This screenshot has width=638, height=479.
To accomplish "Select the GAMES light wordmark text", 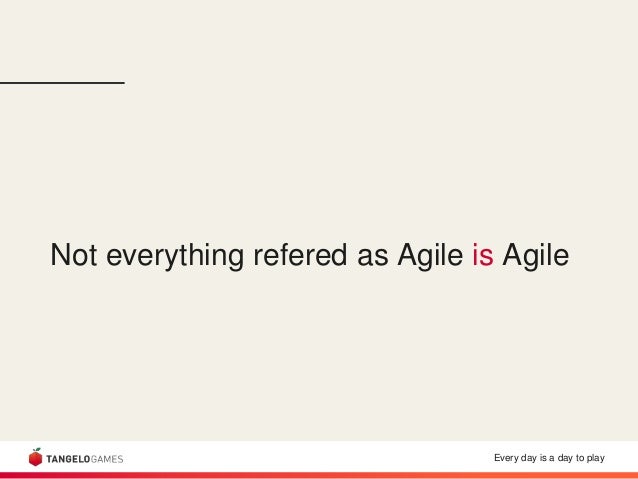I will tap(107, 459).
